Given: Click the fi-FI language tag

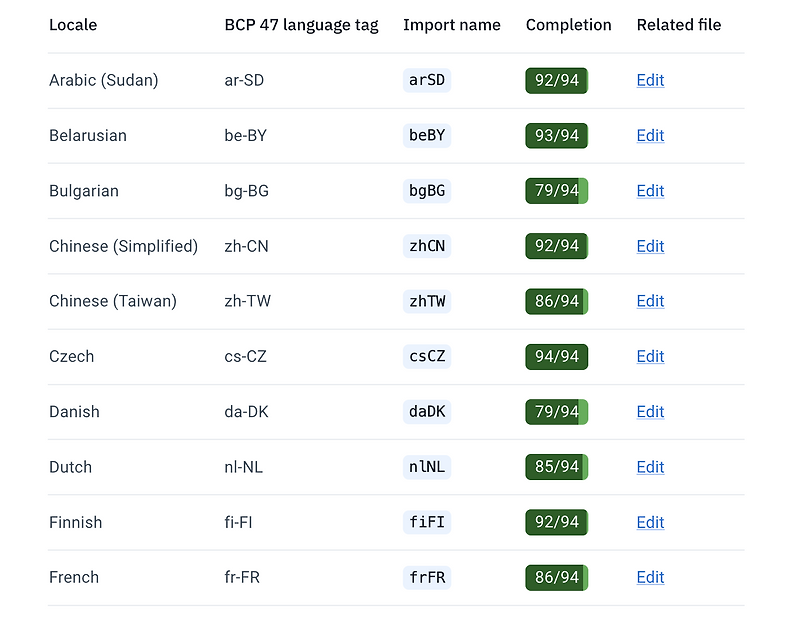Looking at the screenshot, I should [x=238, y=522].
